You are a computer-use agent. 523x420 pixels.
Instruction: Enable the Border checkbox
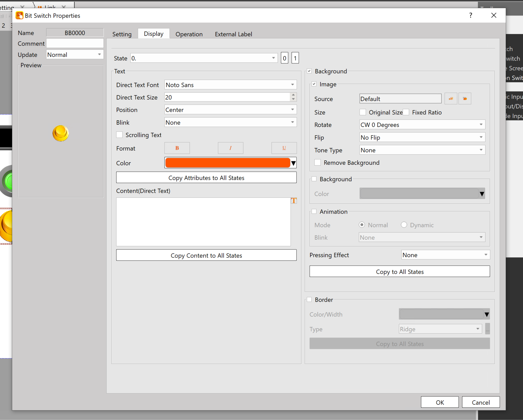(309, 299)
